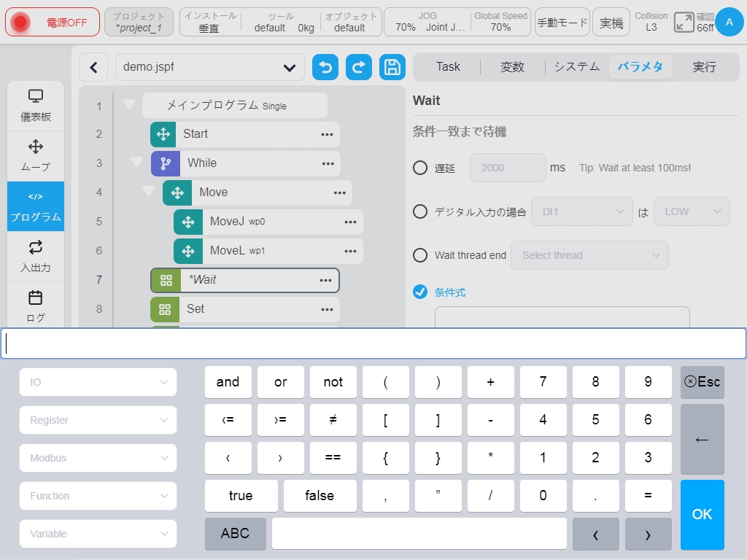The height and width of the screenshot is (560, 747).
Task: Select the Wait thread end radio button
Action: click(x=420, y=255)
